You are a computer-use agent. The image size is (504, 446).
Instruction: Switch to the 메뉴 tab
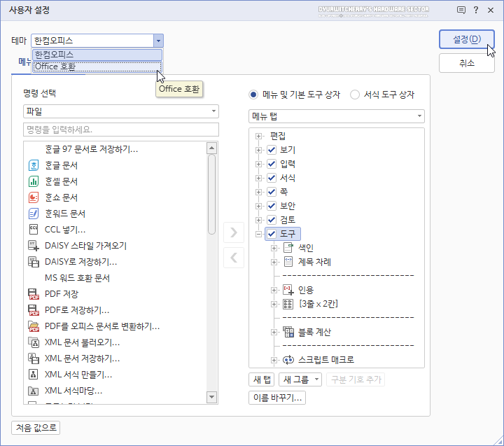pos(24,62)
